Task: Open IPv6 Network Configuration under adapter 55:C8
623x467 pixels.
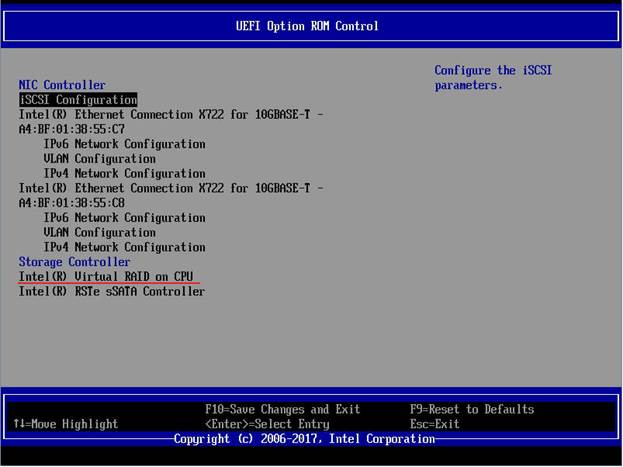Action: point(124,217)
